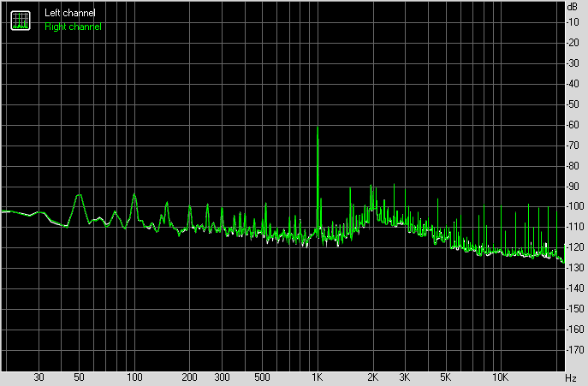Image resolution: width=588 pixels, height=386 pixels.
Task: Click the -170 dB axis label
Action: pyautogui.click(x=575, y=350)
